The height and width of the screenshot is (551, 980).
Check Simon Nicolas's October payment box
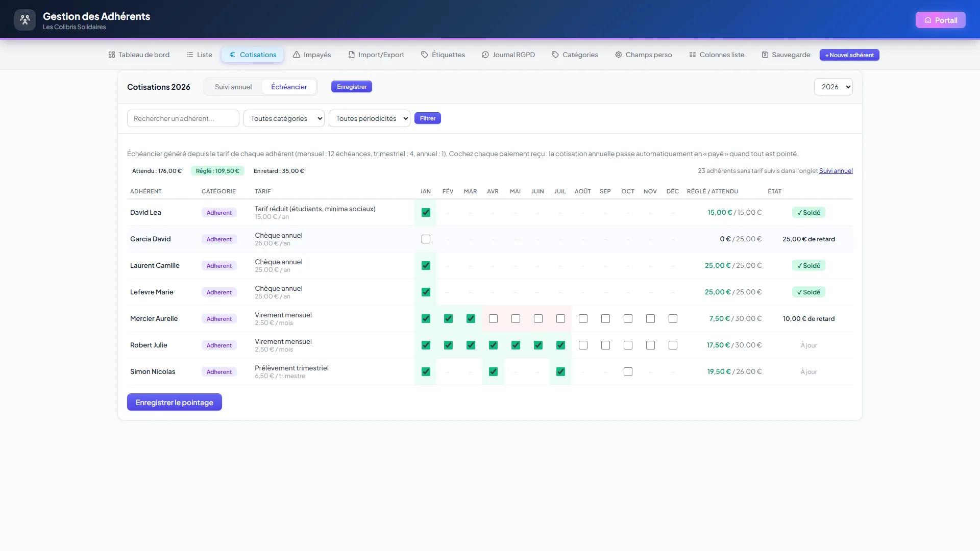tap(628, 371)
